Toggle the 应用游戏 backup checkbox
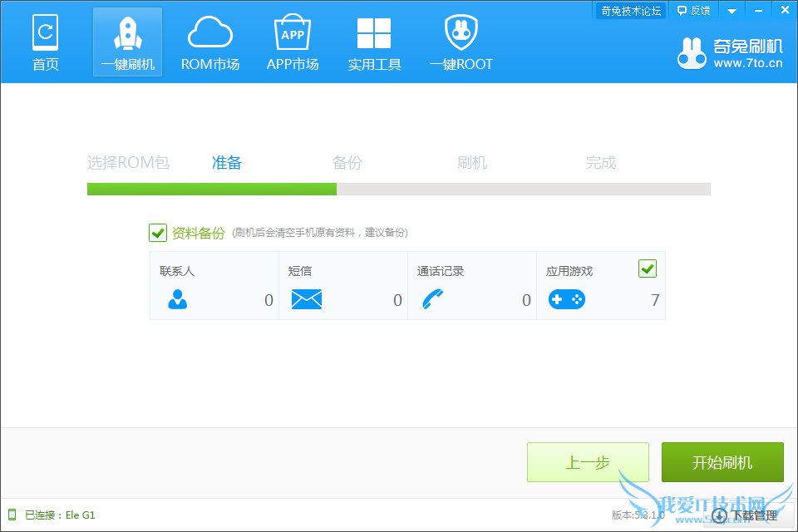Screen dimensions: 798x532 pyautogui.click(x=648, y=268)
